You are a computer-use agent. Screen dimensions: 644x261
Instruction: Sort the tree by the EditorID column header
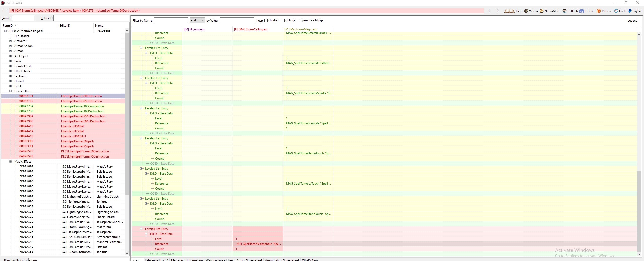point(75,26)
